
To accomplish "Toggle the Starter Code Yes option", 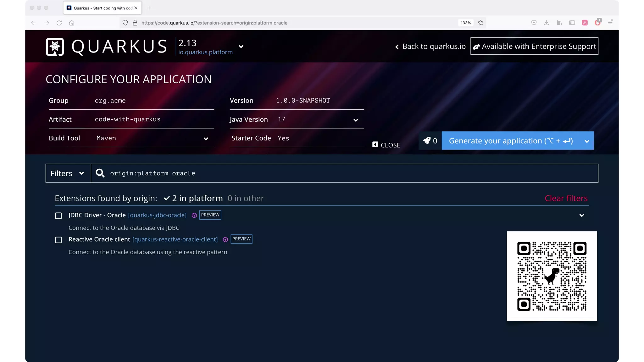I will point(297,138).
